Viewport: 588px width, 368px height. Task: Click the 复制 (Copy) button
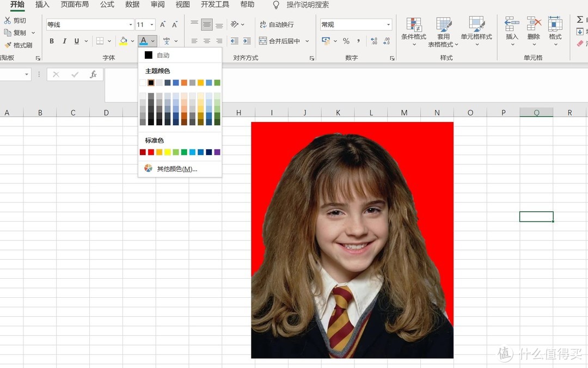[x=15, y=33]
